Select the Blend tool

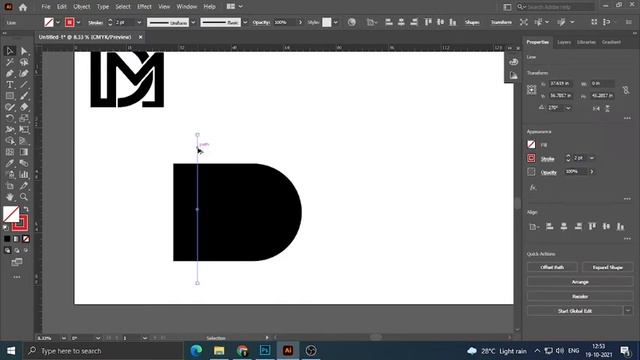pos(24,163)
